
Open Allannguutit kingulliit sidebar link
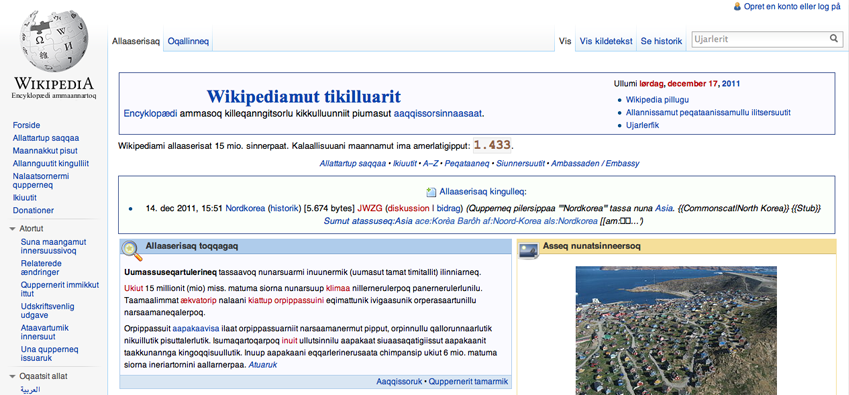point(50,163)
